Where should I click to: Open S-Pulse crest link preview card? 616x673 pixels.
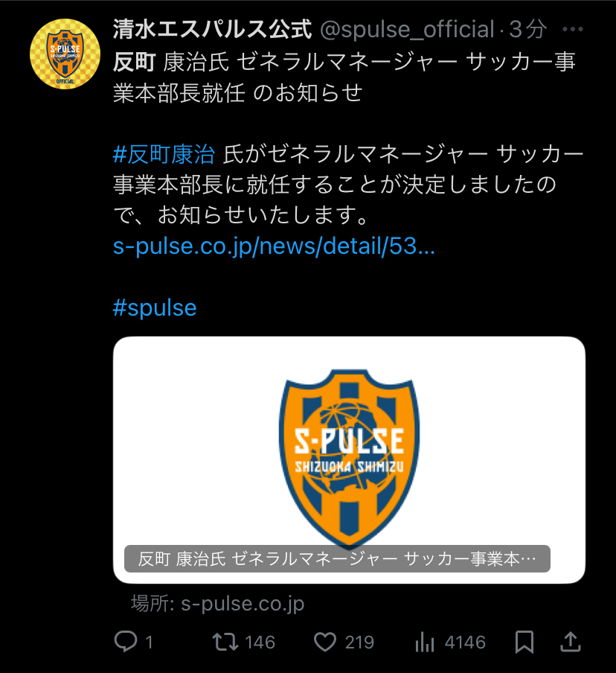pyautogui.click(x=349, y=459)
